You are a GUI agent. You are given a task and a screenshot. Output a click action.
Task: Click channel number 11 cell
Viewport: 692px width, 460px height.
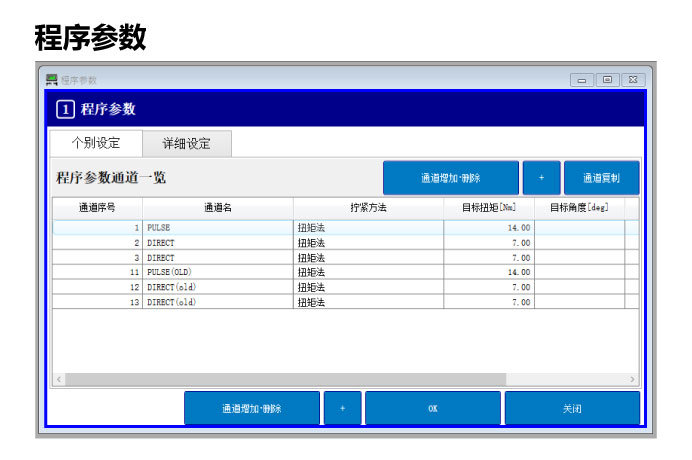click(98, 272)
